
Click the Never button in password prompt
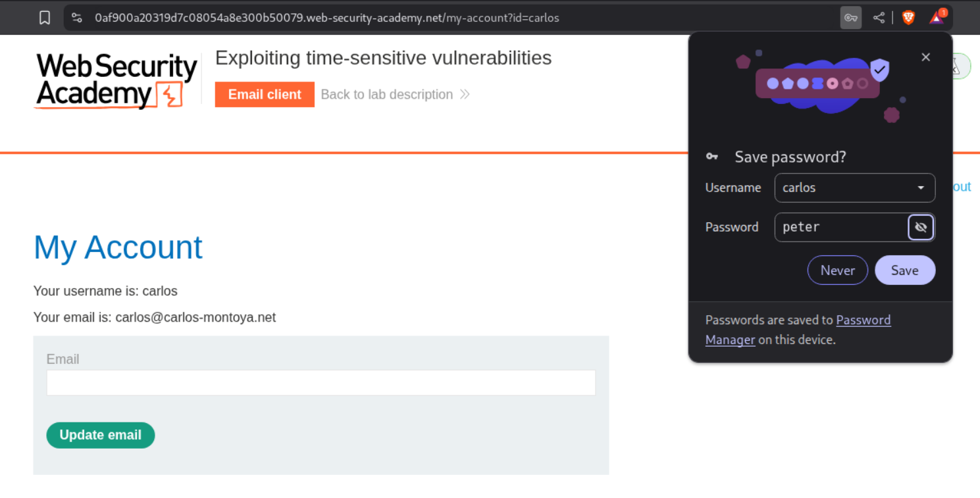[x=837, y=270]
